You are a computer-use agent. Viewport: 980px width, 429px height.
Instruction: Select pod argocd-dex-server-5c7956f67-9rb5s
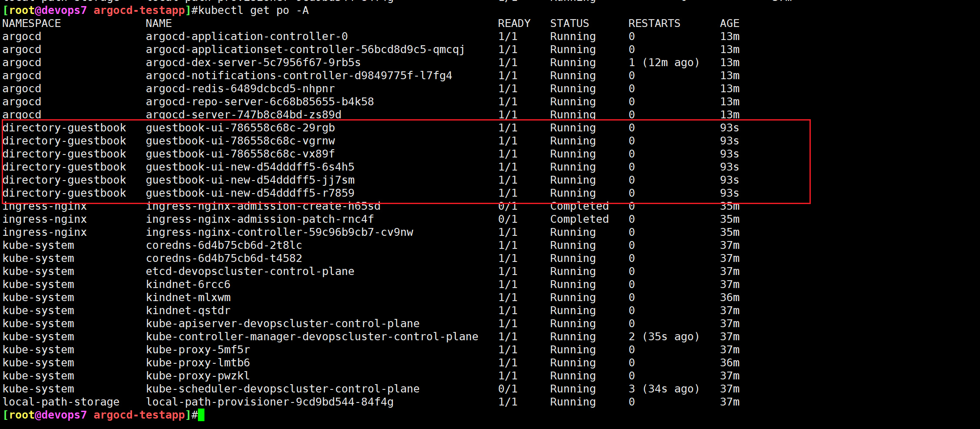point(253,63)
